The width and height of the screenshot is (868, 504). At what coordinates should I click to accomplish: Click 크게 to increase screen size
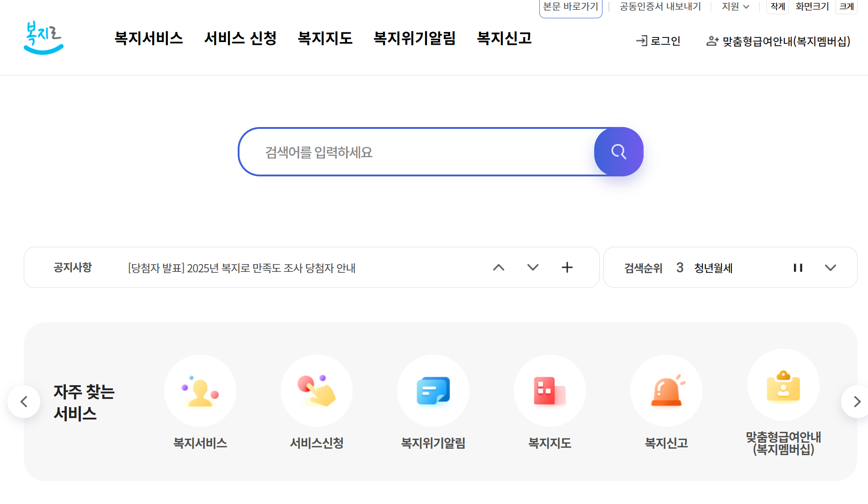[x=846, y=7]
